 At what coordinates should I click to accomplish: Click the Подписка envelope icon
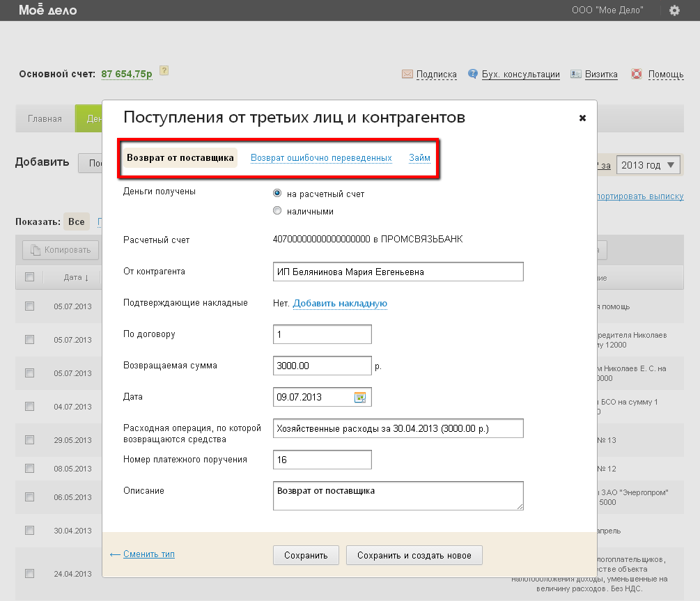407,74
